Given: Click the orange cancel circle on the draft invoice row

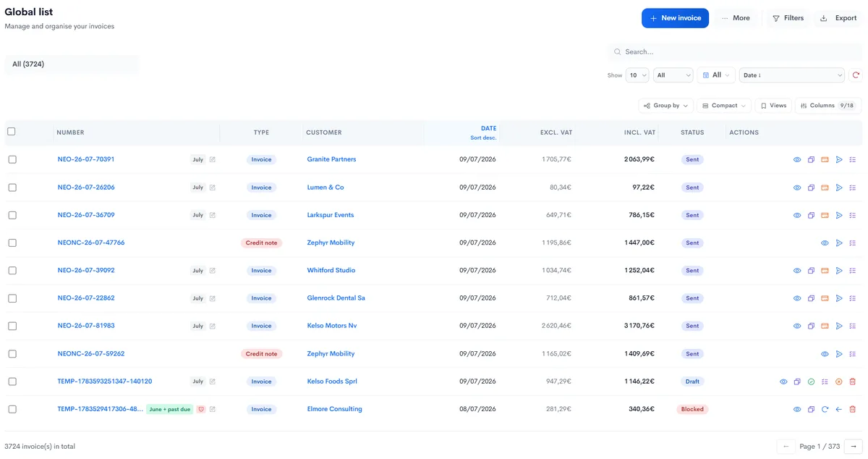Looking at the screenshot, I should (x=839, y=382).
